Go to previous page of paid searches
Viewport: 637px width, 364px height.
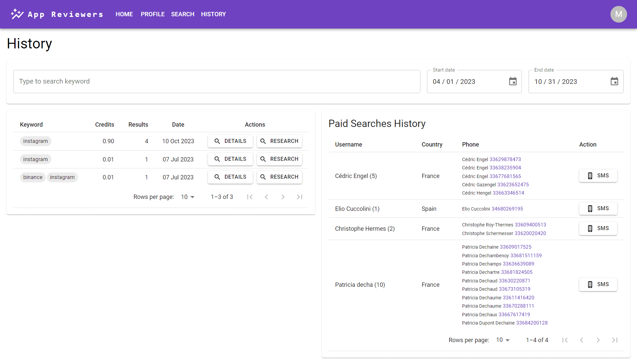[x=581, y=340]
